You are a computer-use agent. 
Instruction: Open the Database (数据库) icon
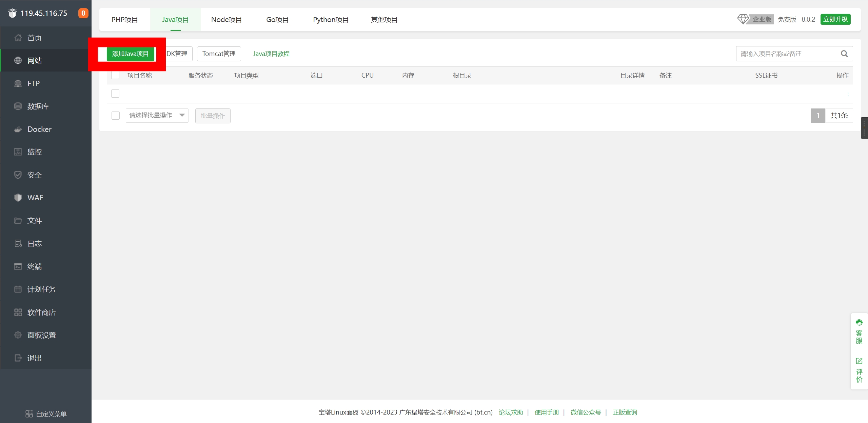[x=18, y=106]
